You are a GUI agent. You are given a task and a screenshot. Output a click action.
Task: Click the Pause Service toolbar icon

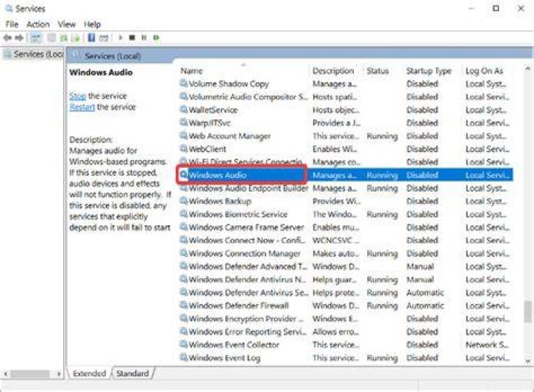pos(144,38)
